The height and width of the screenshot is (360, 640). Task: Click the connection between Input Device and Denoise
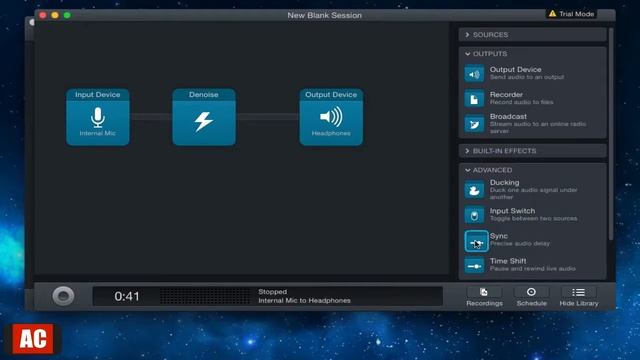(151, 117)
